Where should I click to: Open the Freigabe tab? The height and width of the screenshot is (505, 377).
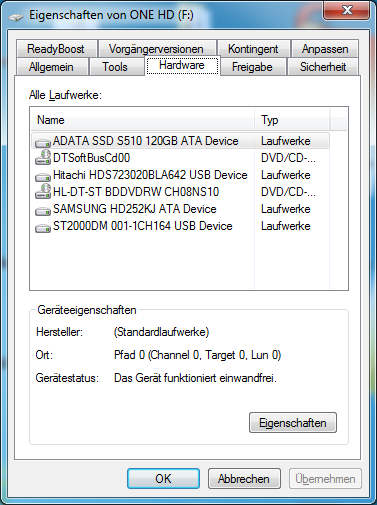(252, 67)
